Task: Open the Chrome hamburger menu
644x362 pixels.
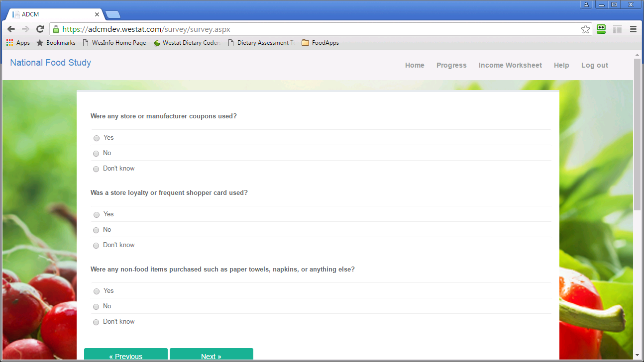Action: pyautogui.click(x=633, y=29)
